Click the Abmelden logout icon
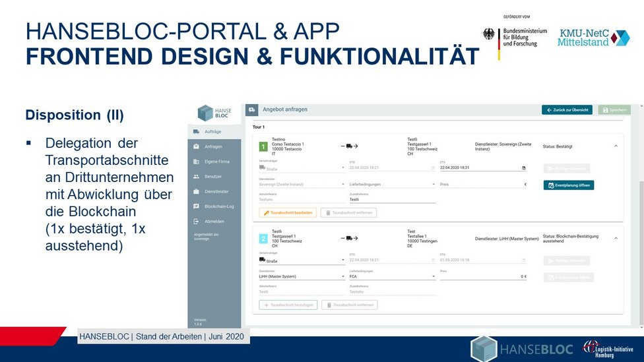This screenshot has width=644, height=362. coord(197,222)
